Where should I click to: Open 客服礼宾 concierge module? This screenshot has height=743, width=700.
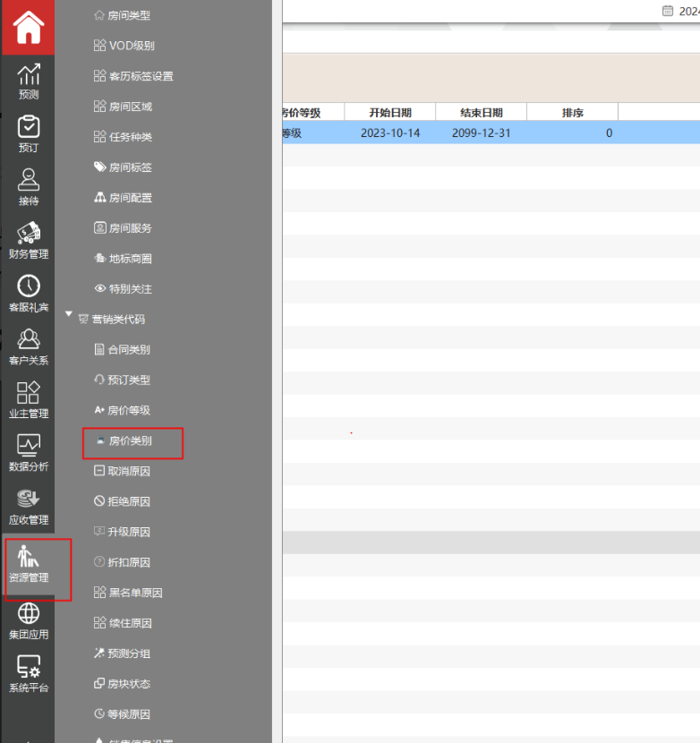(28, 294)
